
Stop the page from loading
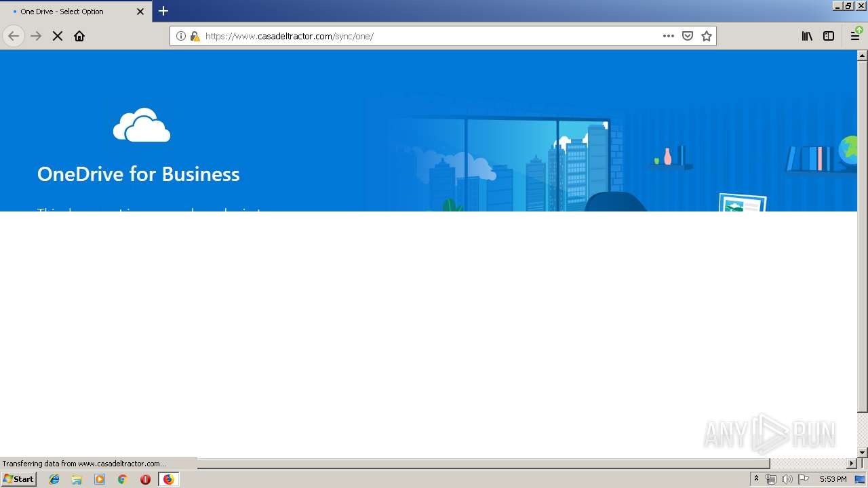(x=58, y=36)
